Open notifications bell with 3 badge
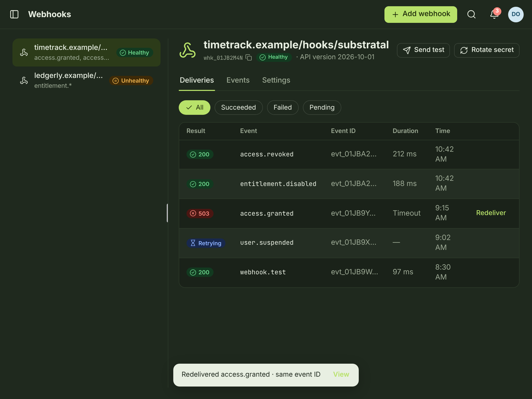The width and height of the screenshot is (532, 399). [494, 14]
